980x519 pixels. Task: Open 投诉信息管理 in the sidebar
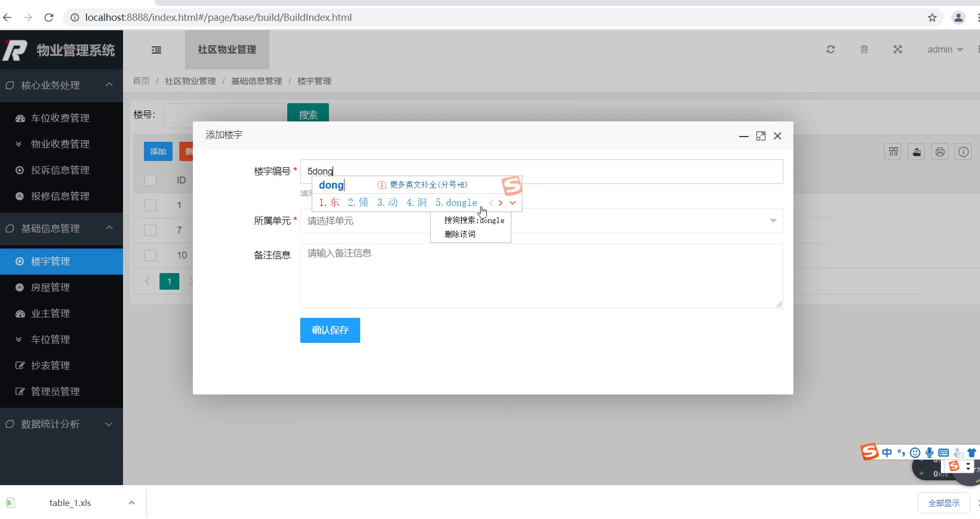click(x=62, y=170)
